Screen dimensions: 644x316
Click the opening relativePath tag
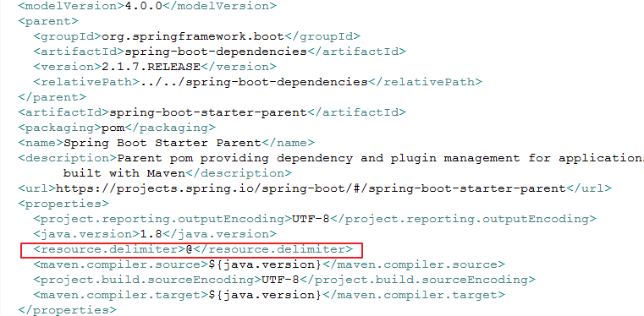86,82
